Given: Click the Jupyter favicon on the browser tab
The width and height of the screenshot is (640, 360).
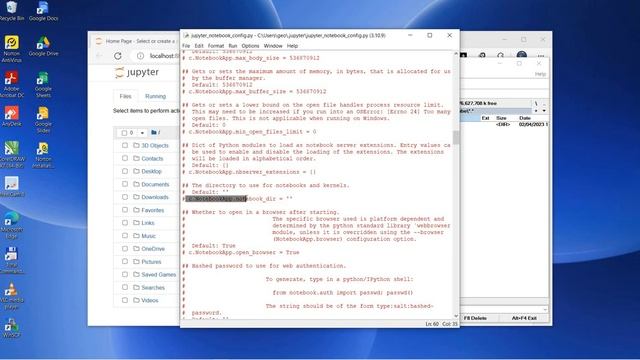Looking at the screenshot, I should [x=98, y=41].
